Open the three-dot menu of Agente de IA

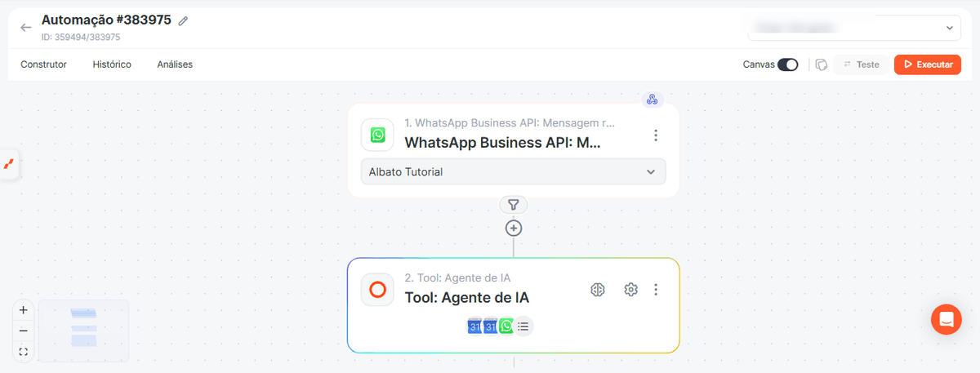coord(656,290)
